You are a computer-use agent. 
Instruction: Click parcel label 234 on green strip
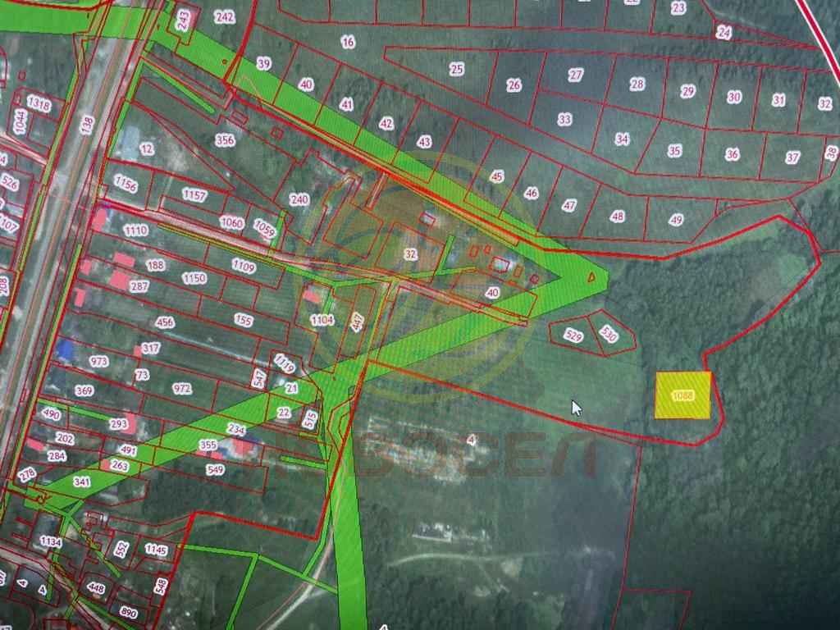click(x=236, y=429)
